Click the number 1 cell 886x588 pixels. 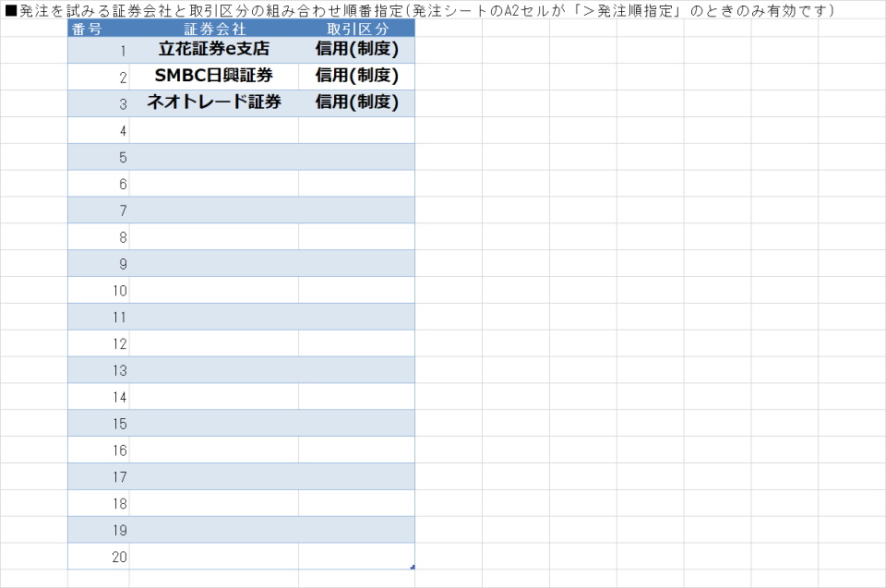click(99, 50)
